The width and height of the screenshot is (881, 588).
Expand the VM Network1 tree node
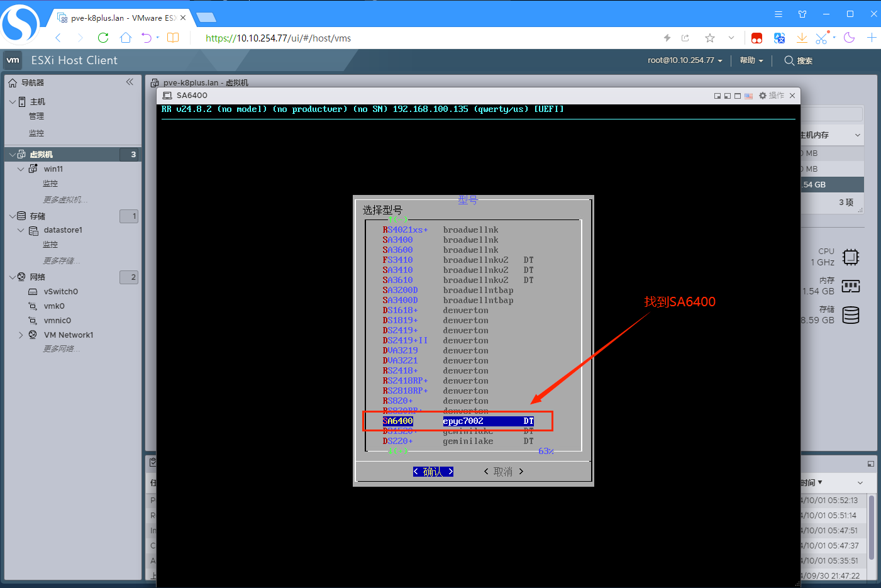pyautogui.click(x=21, y=335)
